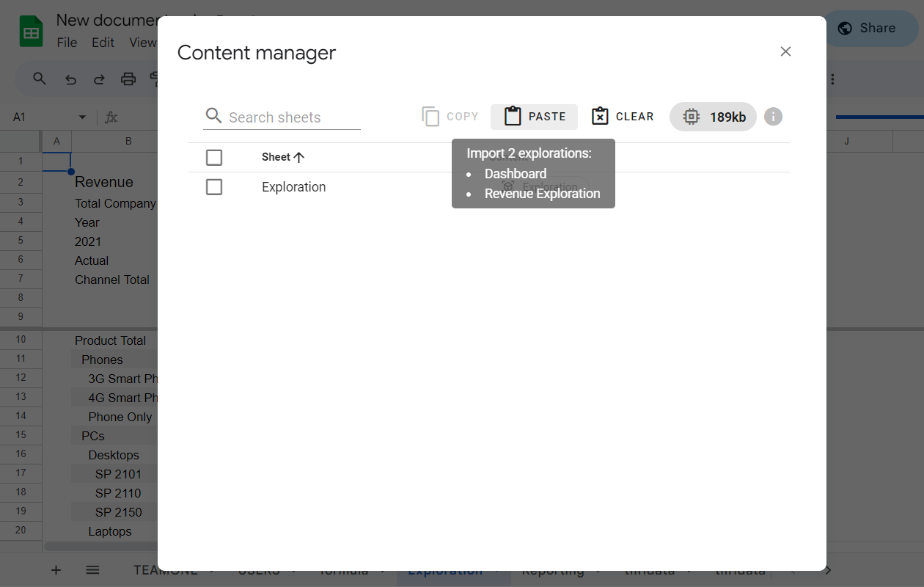Screen dimensions: 924x587
Task: Open the View menu
Action: click(x=142, y=43)
